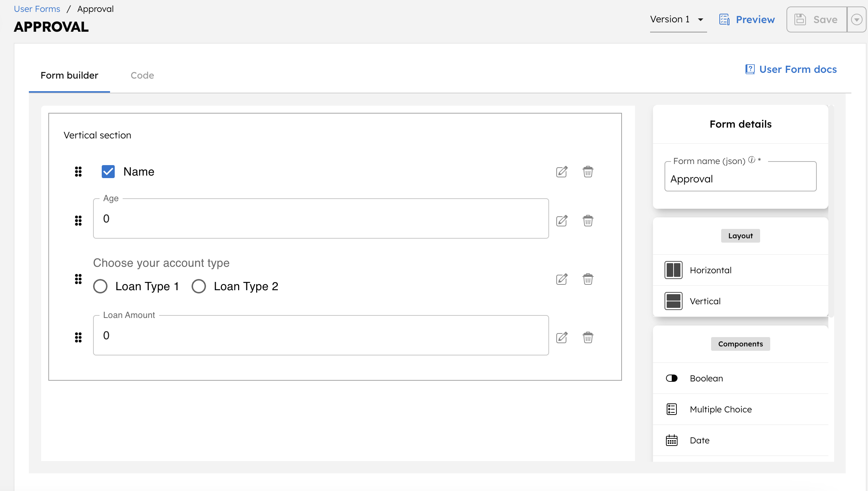
Task: Grab the drag handle beside Loan Amount
Action: tap(78, 337)
